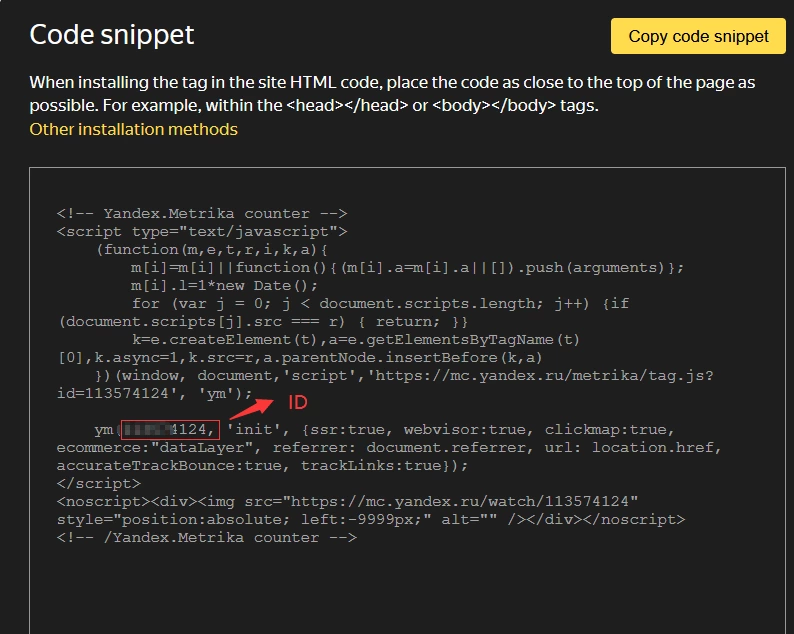
Task: Click the red ID annotation label
Action: click(298, 403)
